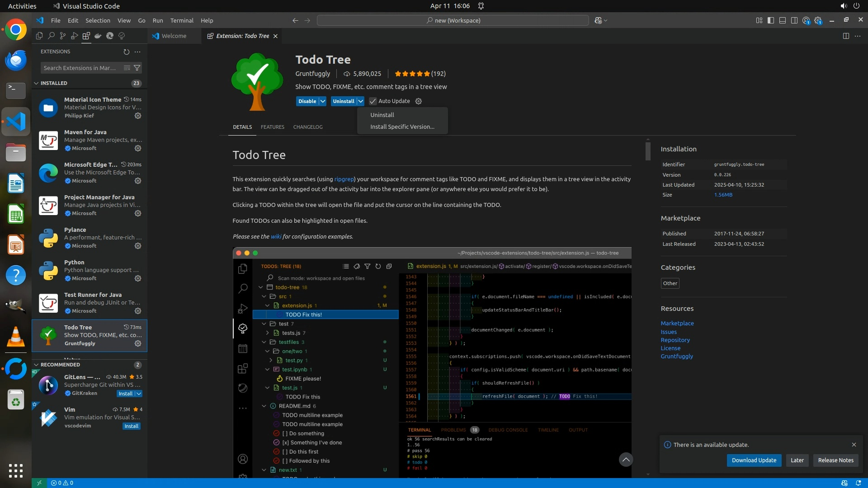The height and width of the screenshot is (488, 868).
Task: Collapse the RECOMMENDED extensions section
Action: [x=37, y=365]
